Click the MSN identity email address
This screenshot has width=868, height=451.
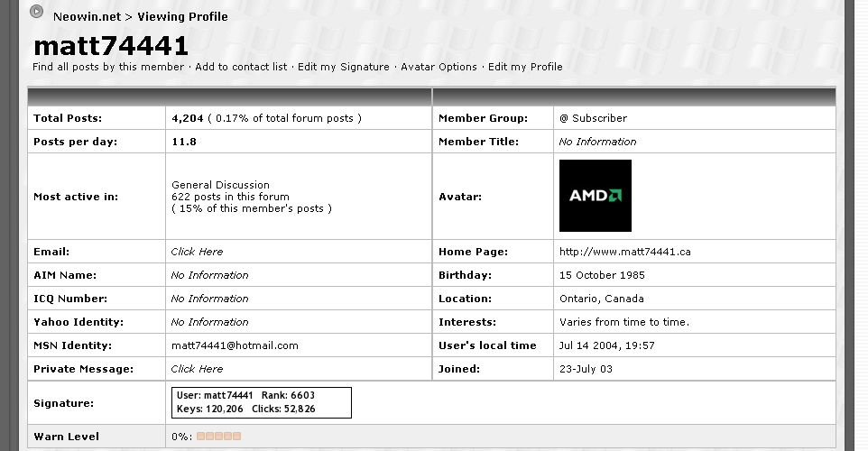(x=235, y=345)
